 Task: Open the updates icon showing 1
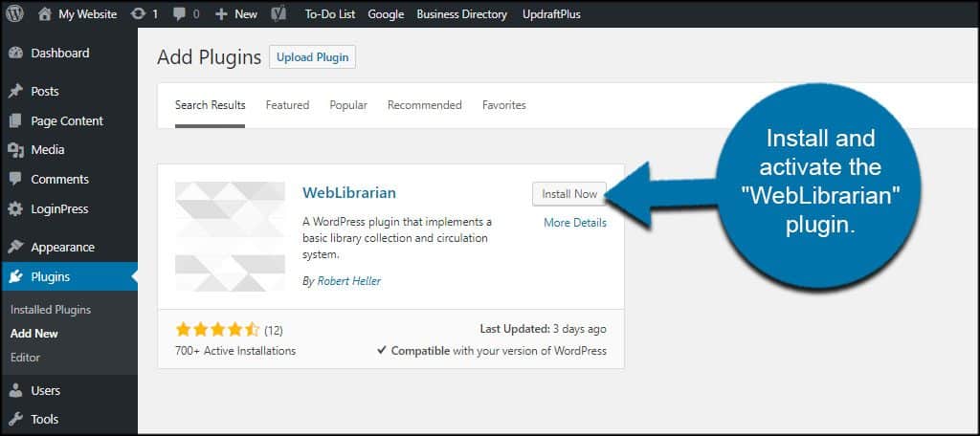pos(138,13)
